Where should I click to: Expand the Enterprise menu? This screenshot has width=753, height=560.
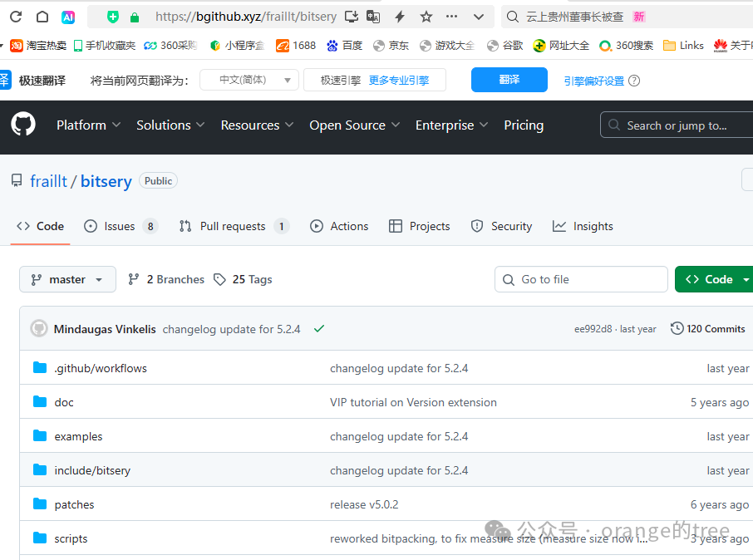[452, 125]
